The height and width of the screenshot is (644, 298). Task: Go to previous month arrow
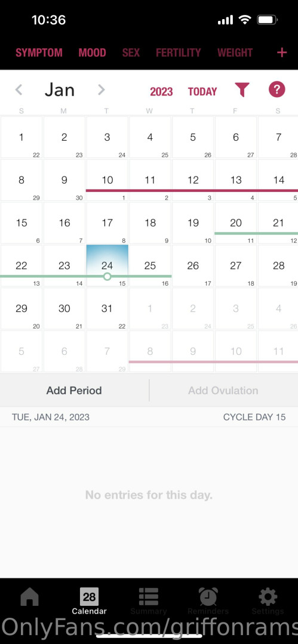(x=19, y=90)
